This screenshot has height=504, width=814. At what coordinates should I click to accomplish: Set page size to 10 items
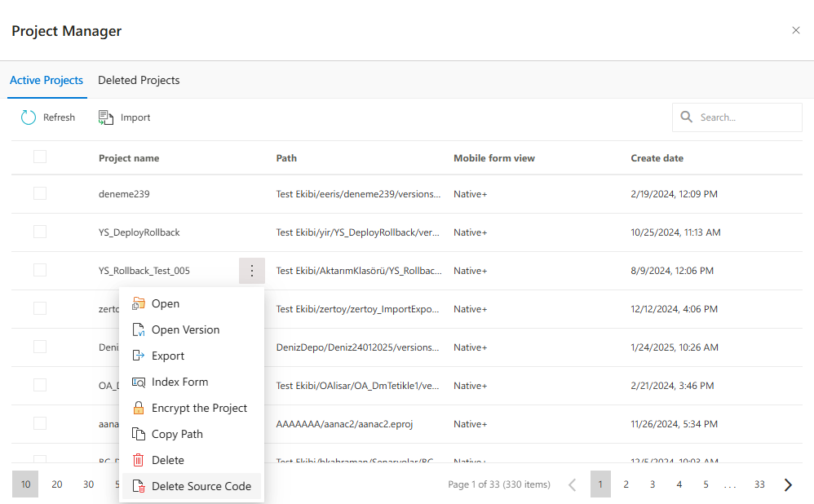[25, 484]
